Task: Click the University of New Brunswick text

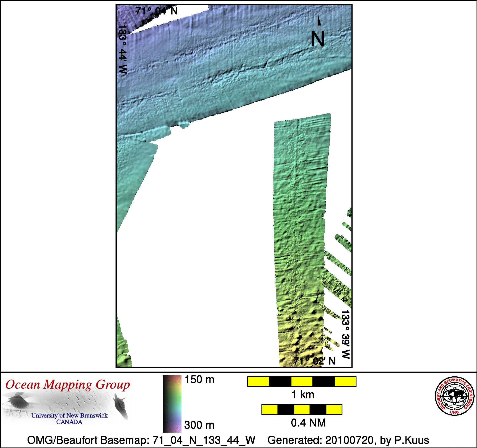Action: click(x=69, y=416)
